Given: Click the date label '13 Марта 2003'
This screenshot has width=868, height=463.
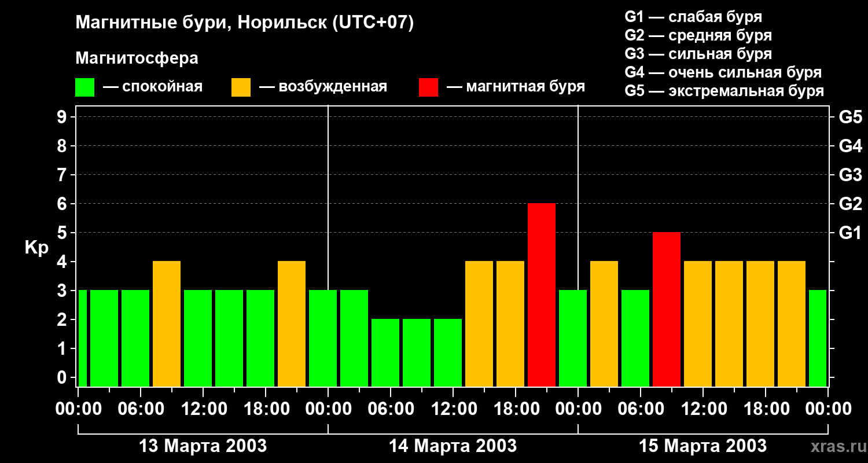Looking at the screenshot, I should pos(203,446).
